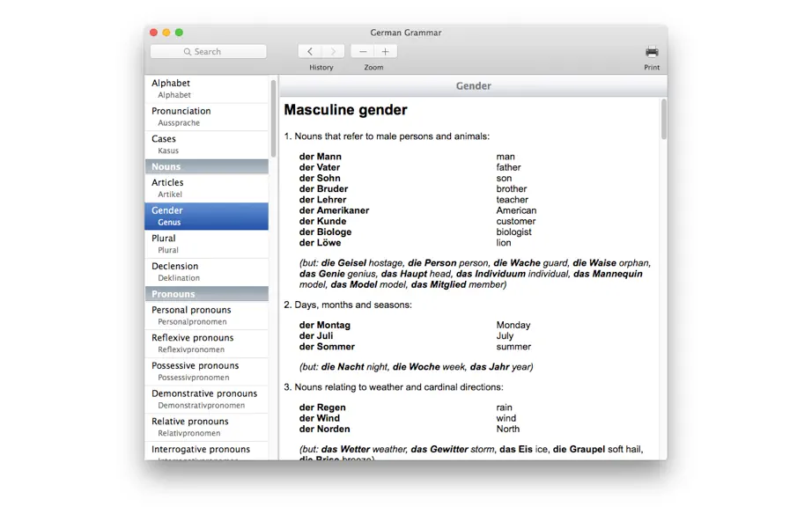The height and width of the screenshot is (507, 812).
Task: Click the word 'der Sommer'
Action: tap(327, 347)
